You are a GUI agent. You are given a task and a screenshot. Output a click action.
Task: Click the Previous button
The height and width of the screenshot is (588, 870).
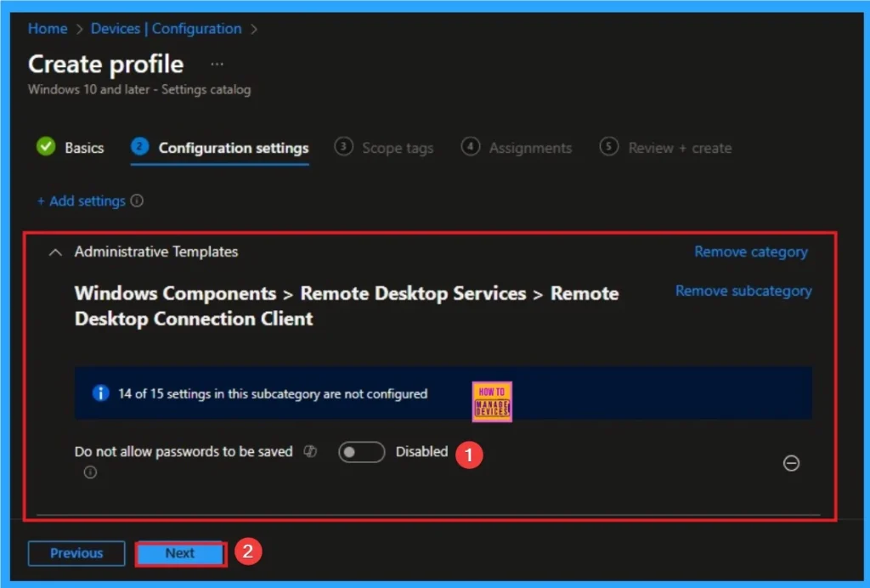[76, 552]
